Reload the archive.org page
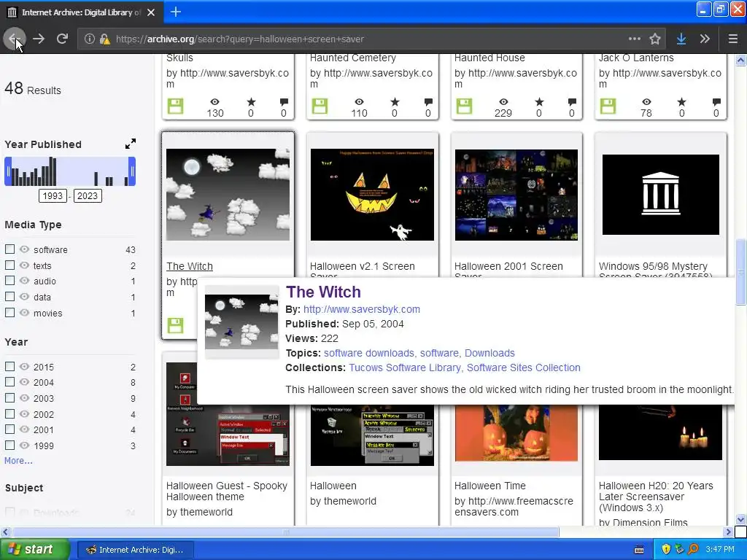This screenshot has height=560, width=747. [62, 39]
